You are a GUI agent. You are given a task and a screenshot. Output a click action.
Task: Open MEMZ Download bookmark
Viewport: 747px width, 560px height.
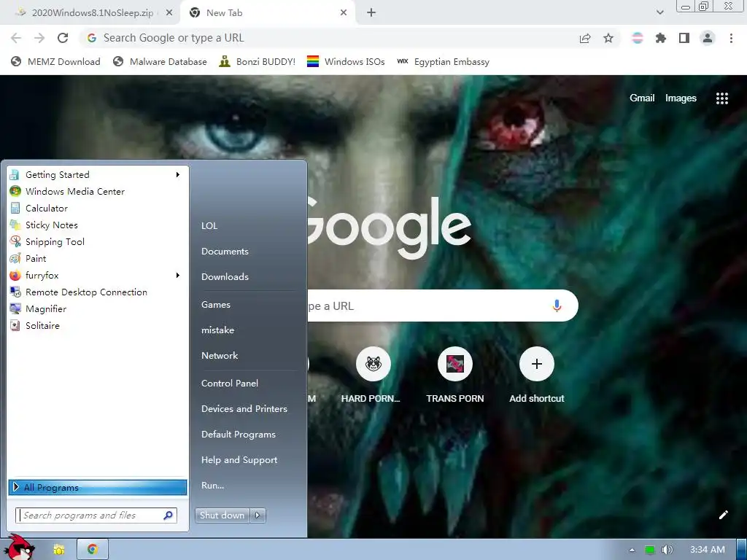[55, 61]
